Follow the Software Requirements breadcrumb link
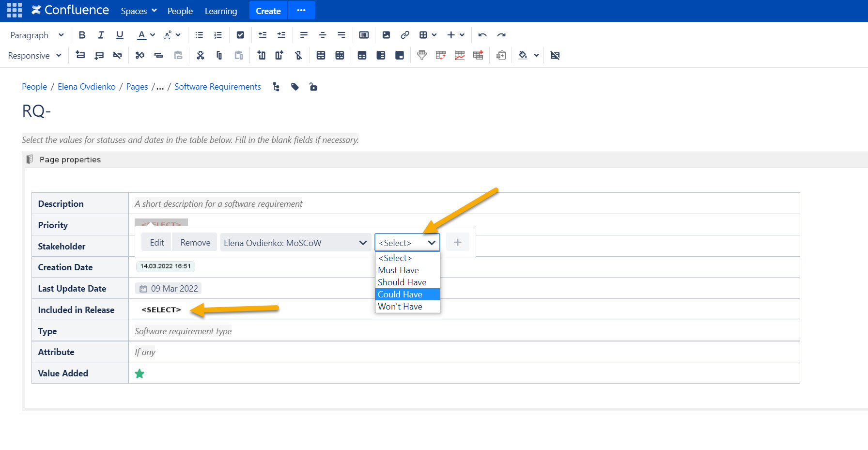 [x=217, y=87]
